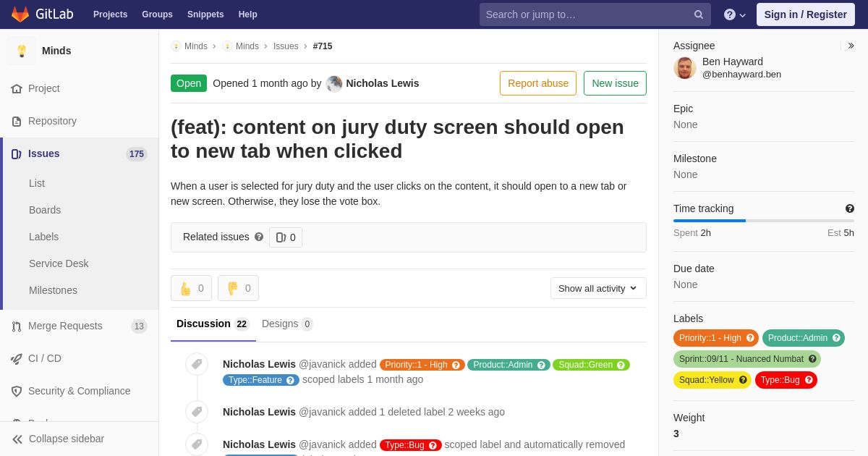Click first Minds breadcrumb link
Screen dimensions: 868x456
pos(196,46)
